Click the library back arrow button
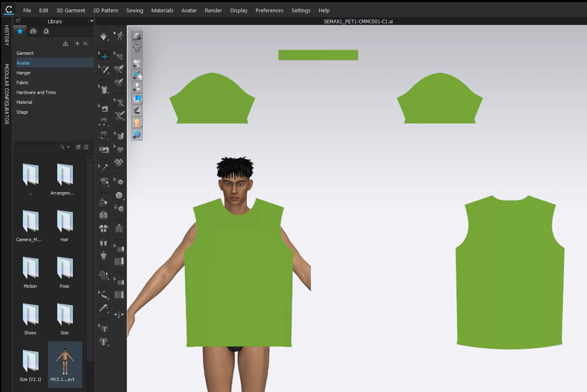 coord(85,43)
